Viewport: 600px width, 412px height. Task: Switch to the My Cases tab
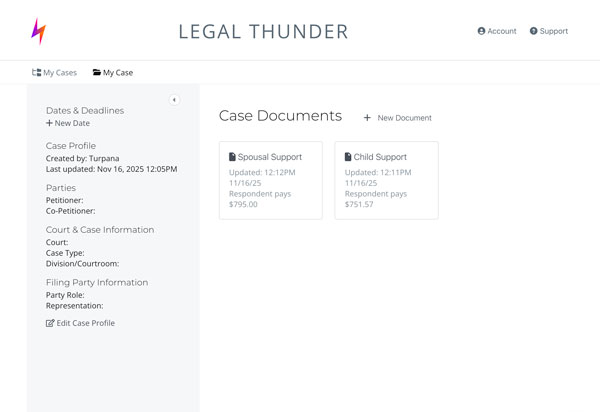[x=59, y=73]
